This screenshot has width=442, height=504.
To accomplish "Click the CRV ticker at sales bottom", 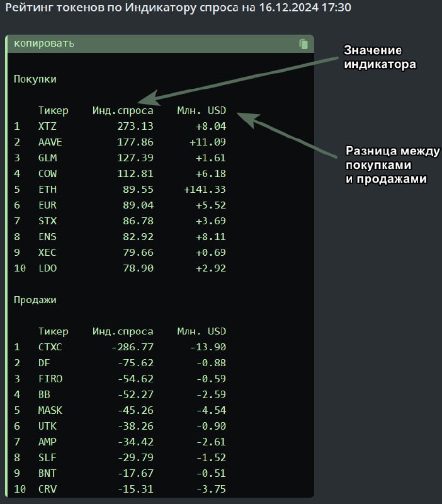I will [x=48, y=489].
